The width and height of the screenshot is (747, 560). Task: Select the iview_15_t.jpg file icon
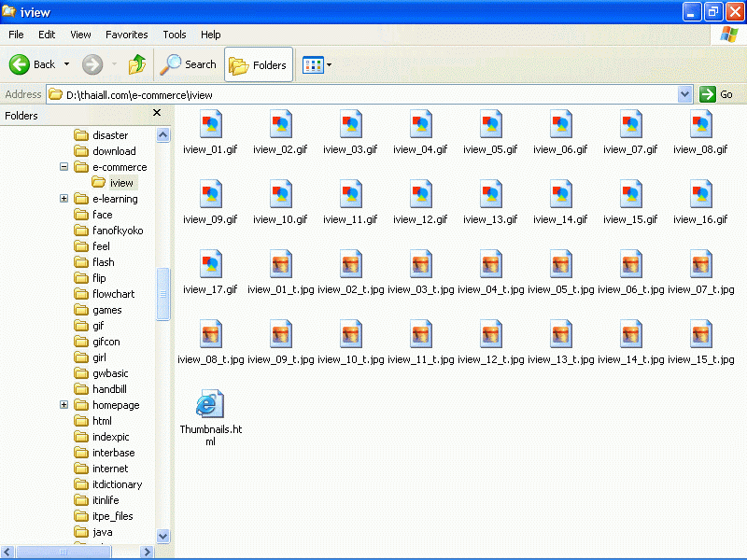[700, 333]
